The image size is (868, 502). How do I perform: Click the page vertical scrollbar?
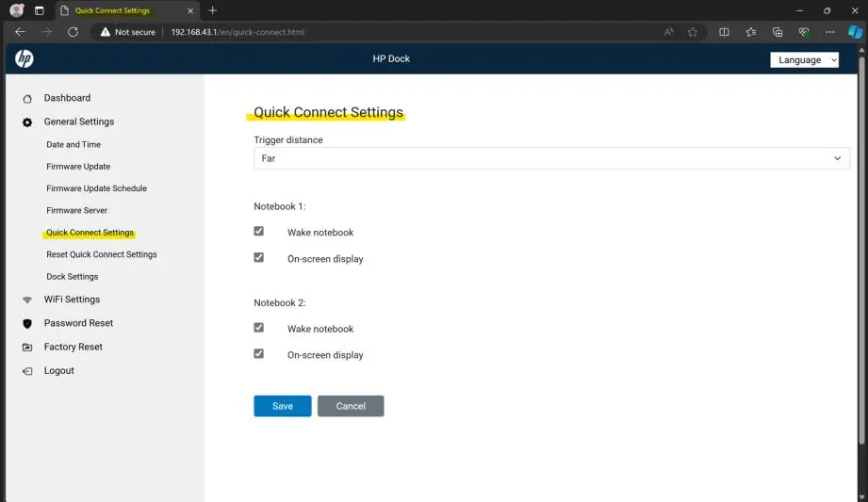pyautogui.click(x=861, y=249)
